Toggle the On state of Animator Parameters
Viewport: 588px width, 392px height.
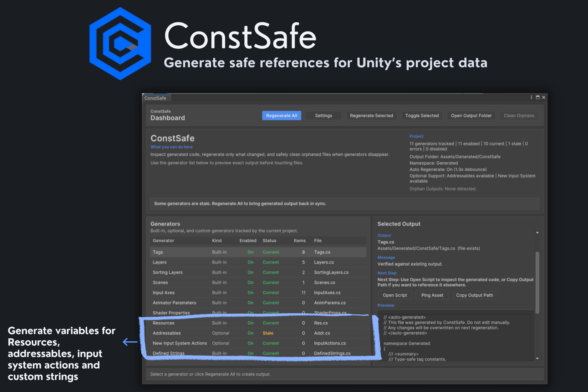coord(251,303)
